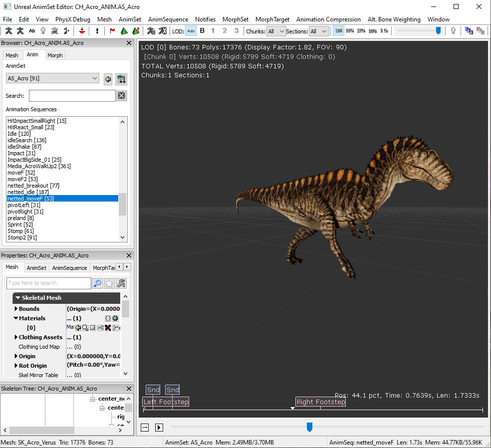Click the magnifier icon in properties search
Screen dimensions: 491x448
pyautogui.click(x=98, y=283)
